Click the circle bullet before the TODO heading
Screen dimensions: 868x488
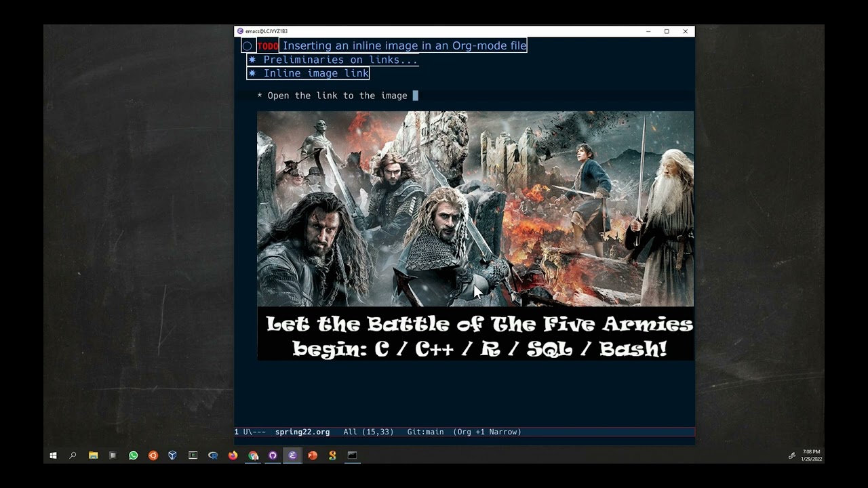click(248, 46)
